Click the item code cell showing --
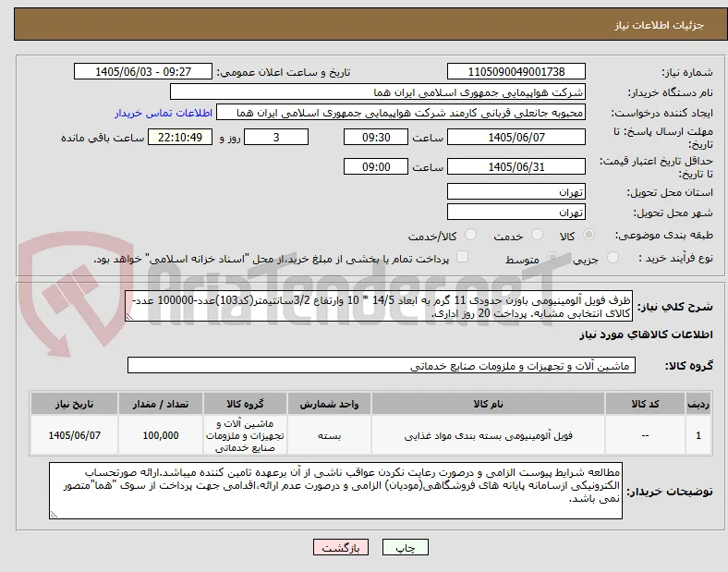 tap(645, 435)
